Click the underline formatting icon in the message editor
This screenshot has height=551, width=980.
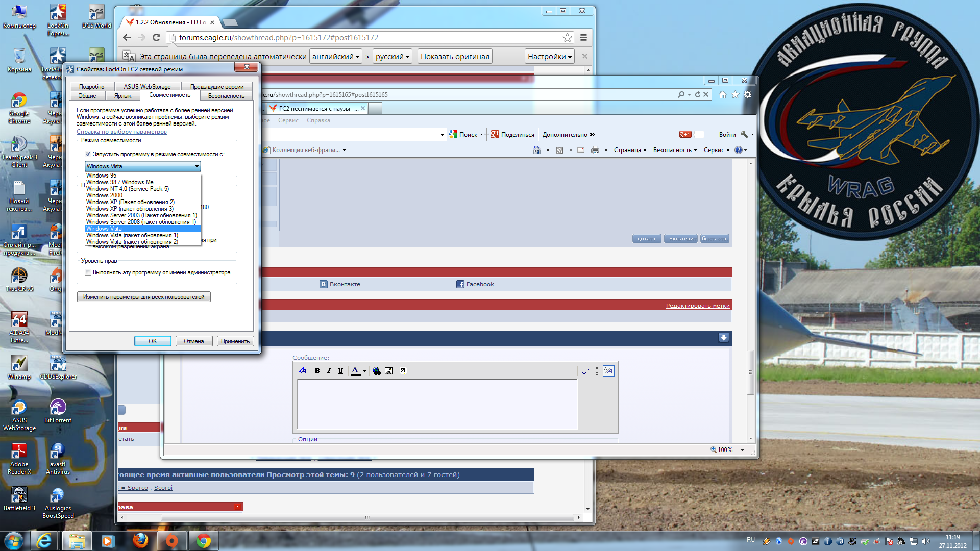(340, 371)
